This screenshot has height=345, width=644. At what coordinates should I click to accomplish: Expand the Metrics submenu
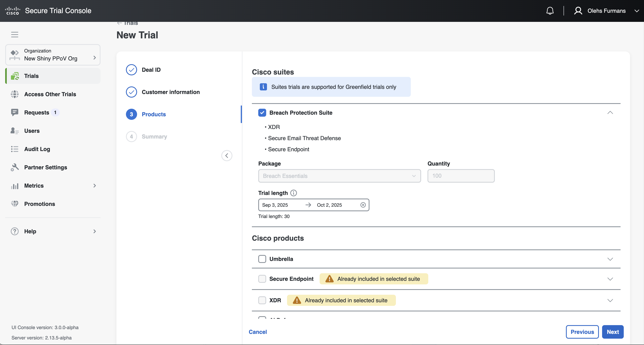95,186
